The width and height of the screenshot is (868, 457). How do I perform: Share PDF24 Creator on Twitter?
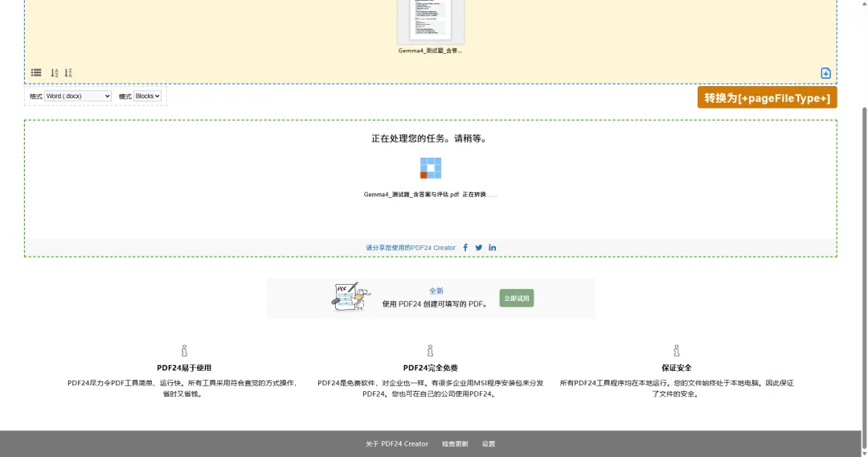[479, 248]
